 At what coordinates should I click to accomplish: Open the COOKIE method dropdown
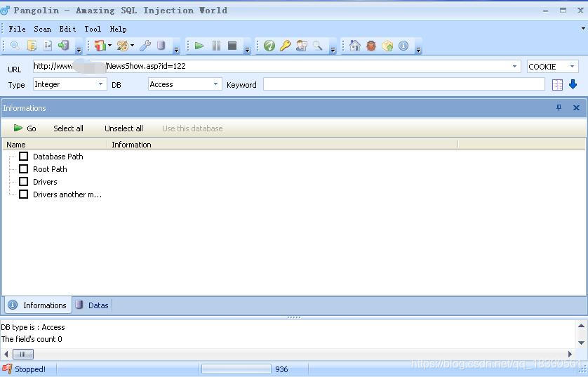point(572,67)
